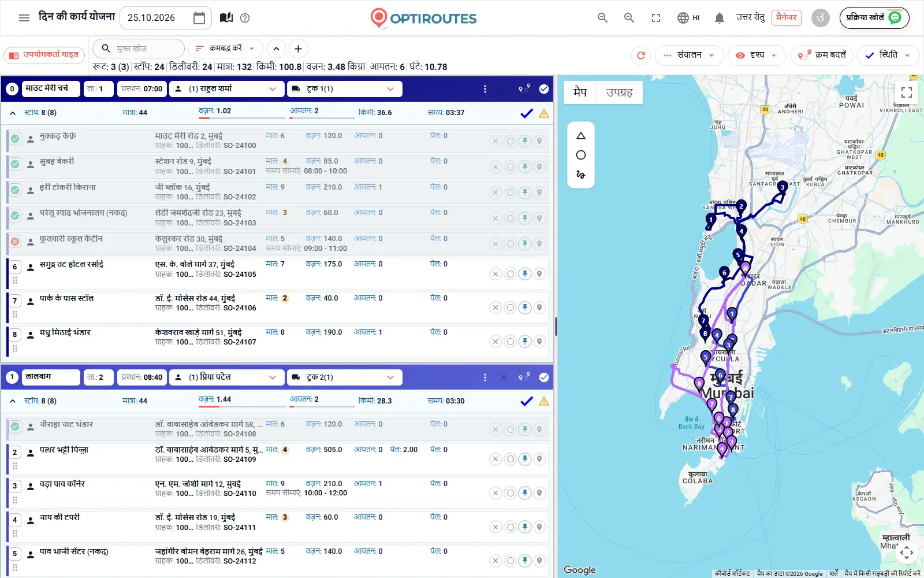Open the calendar date picker icon
Viewport: 924px width, 578px height.
[x=199, y=18]
